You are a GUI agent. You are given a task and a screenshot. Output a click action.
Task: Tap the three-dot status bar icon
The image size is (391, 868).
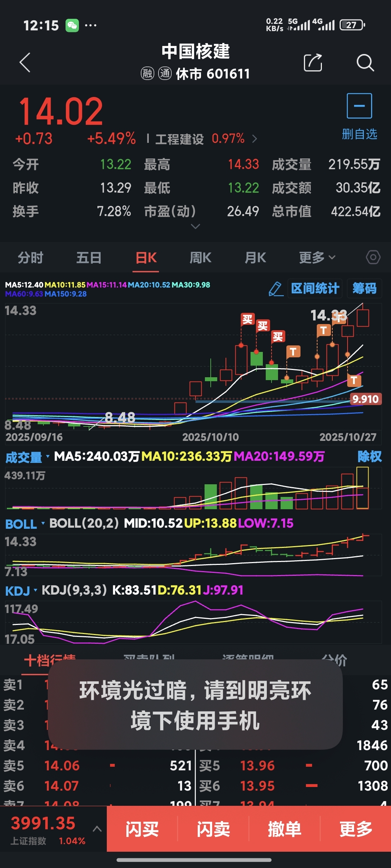click(91, 25)
